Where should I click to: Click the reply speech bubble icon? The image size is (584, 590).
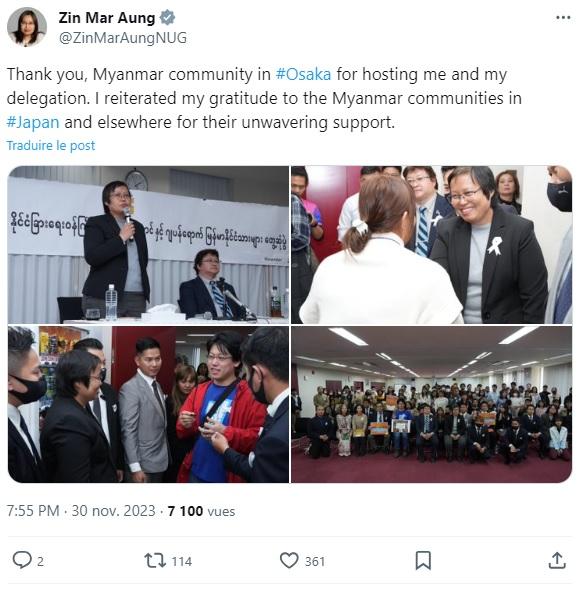coord(22,560)
